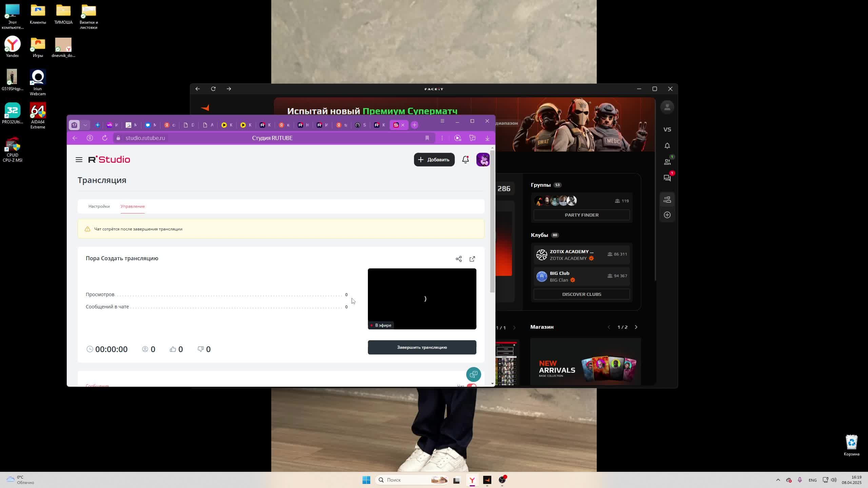
Task: Open a new browser tab
Action: point(414,125)
